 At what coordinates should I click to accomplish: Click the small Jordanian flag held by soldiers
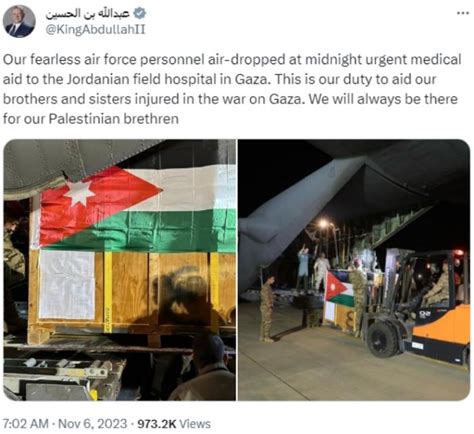tap(339, 289)
